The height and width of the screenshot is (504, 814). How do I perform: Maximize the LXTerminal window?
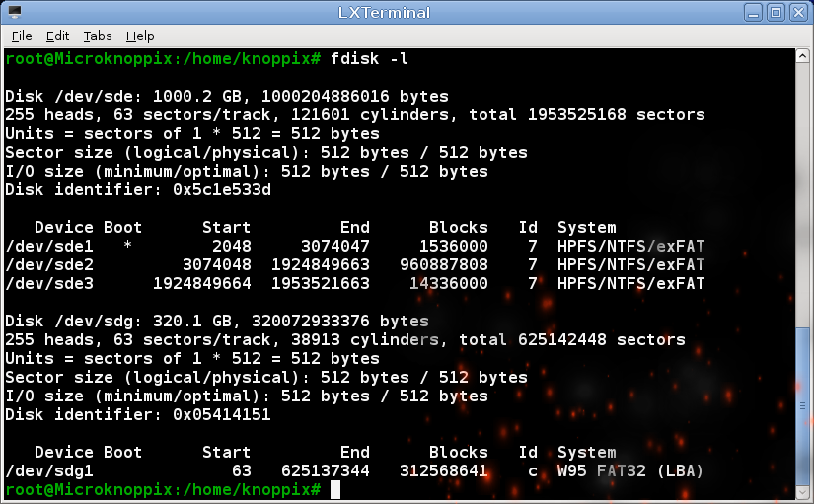tap(776, 13)
